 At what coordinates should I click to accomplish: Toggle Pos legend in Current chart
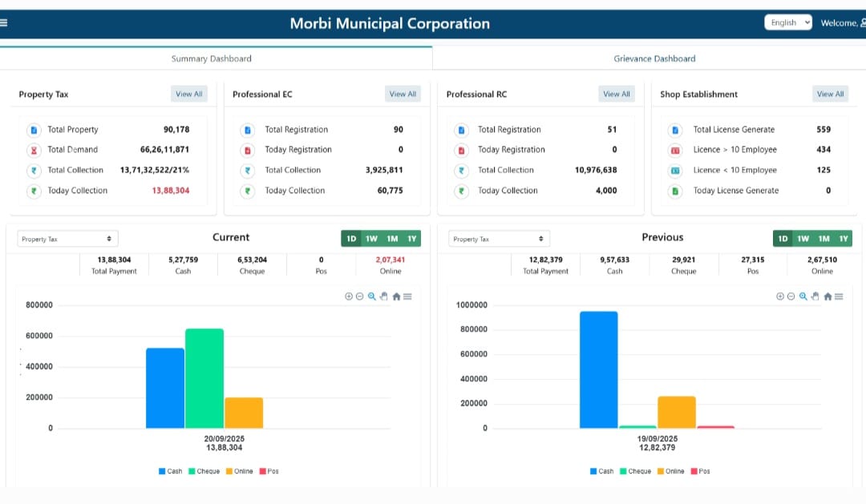click(269, 471)
